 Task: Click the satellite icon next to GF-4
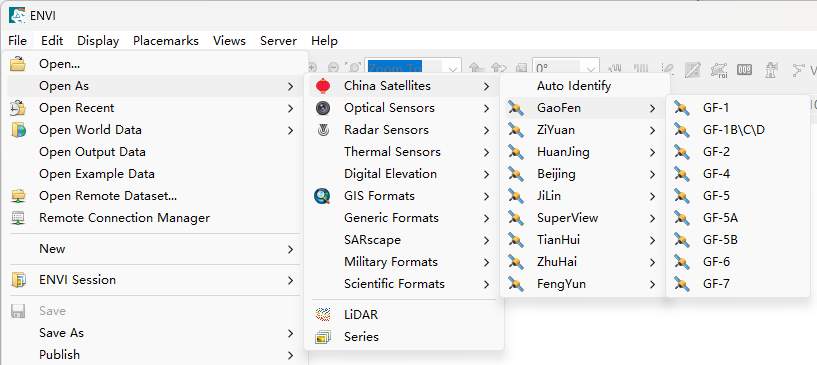pyautogui.click(x=682, y=174)
